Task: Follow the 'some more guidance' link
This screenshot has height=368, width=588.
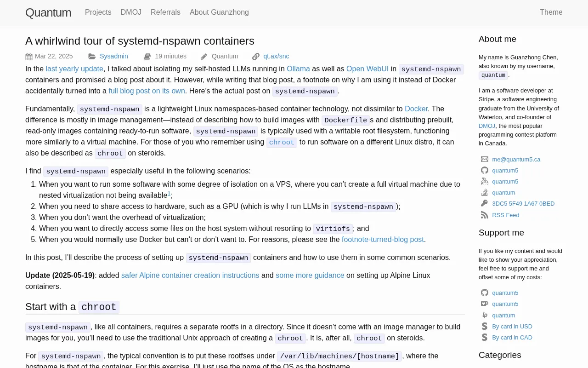Action: 310,275
